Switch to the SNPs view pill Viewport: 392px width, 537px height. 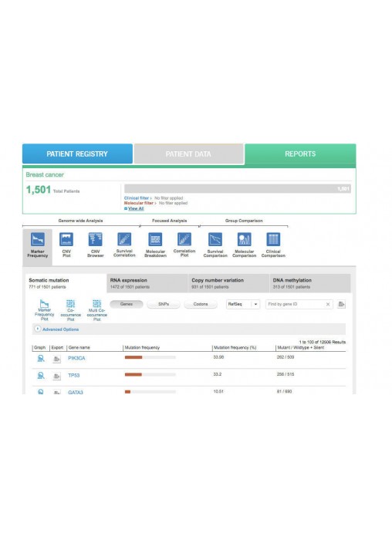[x=164, y=304]
